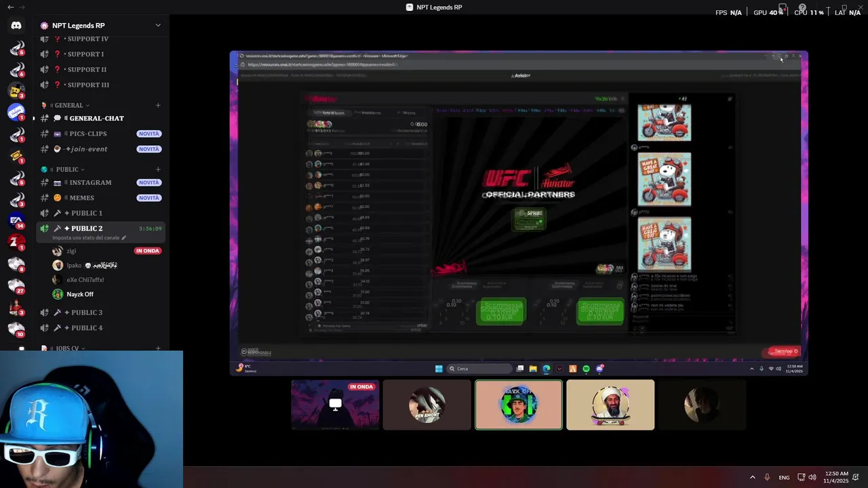The image size is (868, 488).
Task: Join the PUBLIC 3 voice channel
Action: pos(101,312)
